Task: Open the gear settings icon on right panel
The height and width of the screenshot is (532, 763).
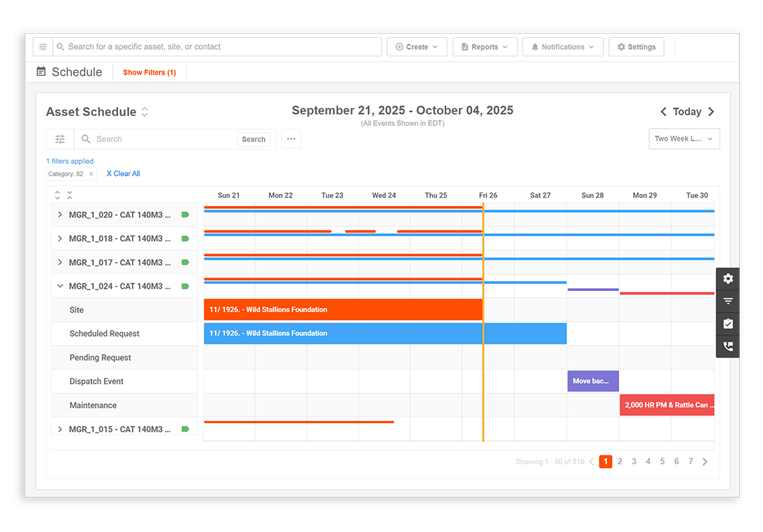Action: pyautogui.click(x=728, y=278)
